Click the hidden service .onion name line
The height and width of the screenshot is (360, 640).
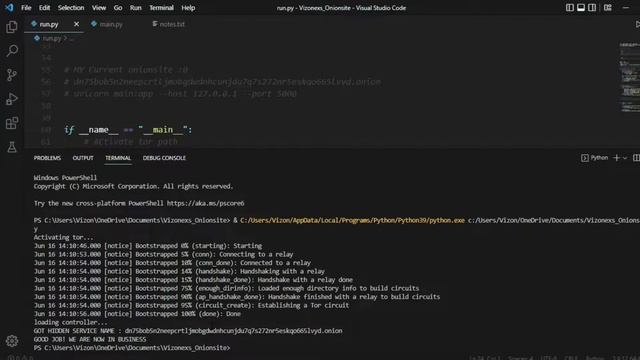(x=188, y=331)
